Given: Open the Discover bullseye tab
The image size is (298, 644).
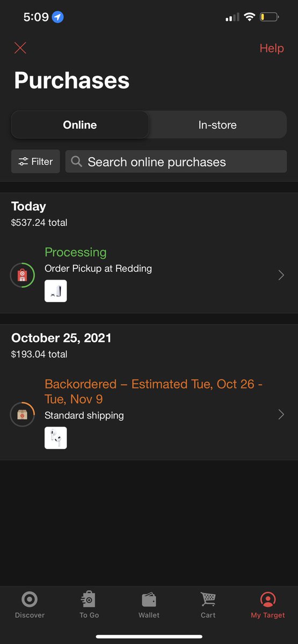Looking at the screenshot, I should pos(30,599).
